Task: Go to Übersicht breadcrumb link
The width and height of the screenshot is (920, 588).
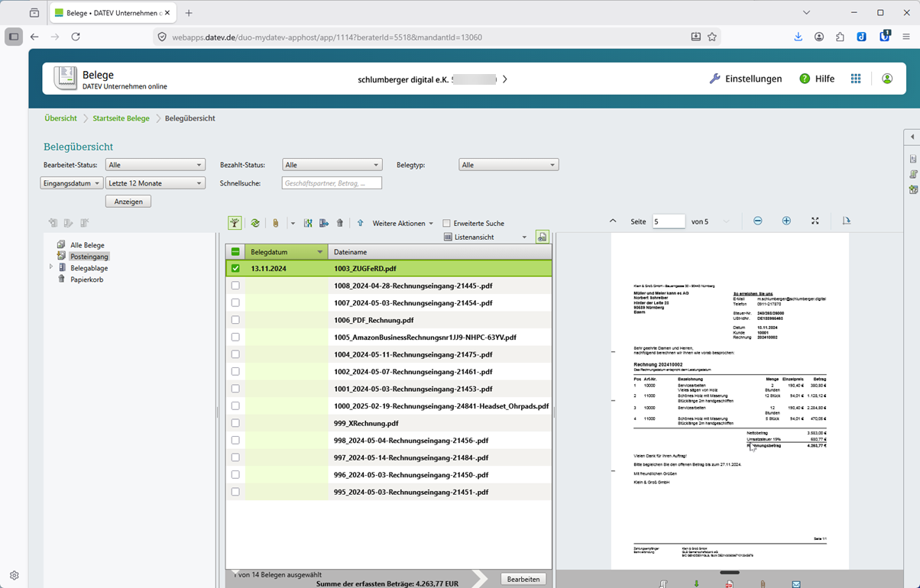Action: pyautogui.click(x=60, y=118)
